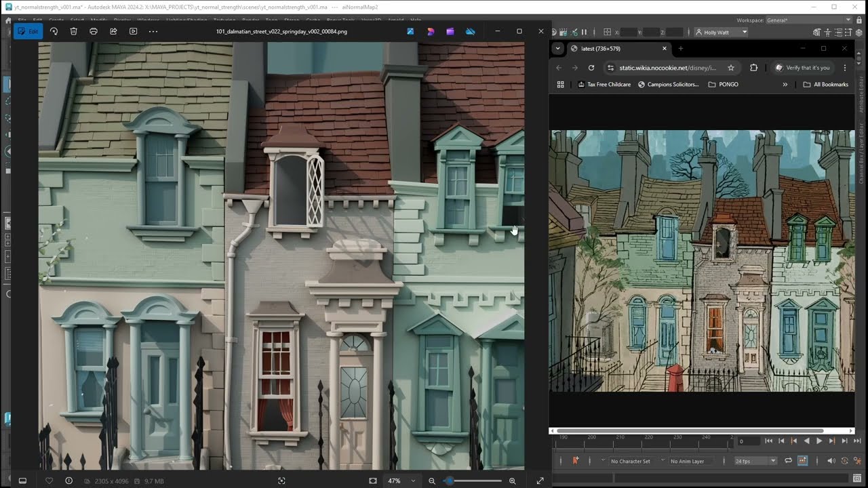Toggle Maya cached playback icon

click(x=802, y=461)
